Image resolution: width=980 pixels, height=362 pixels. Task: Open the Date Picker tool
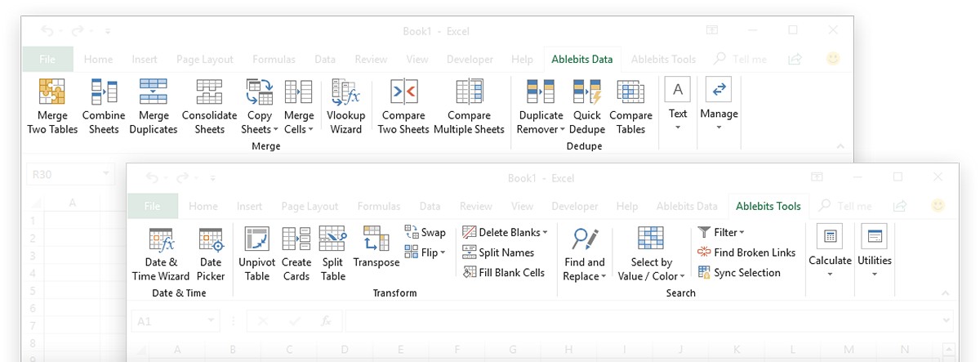(x=211, y=254)
